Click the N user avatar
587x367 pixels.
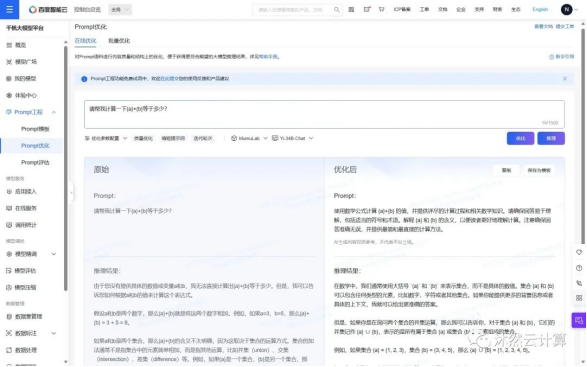566,9
